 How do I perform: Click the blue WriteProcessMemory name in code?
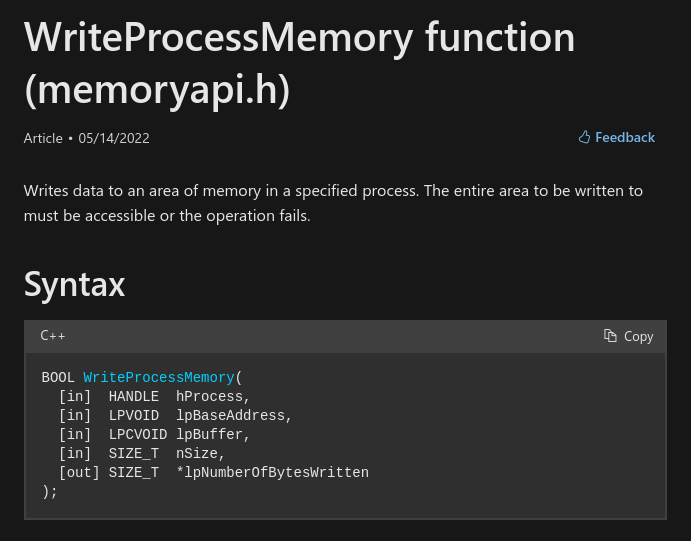pos(159,378)
